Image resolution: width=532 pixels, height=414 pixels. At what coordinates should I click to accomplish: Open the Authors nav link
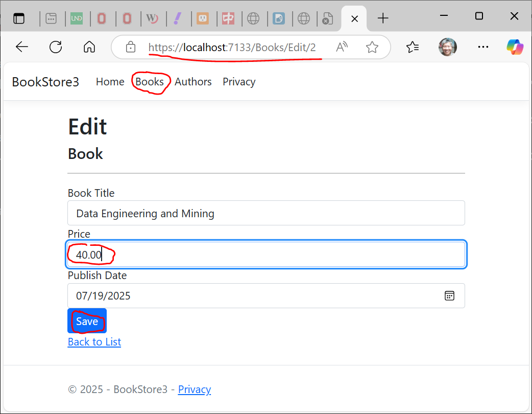coord(193,81)
